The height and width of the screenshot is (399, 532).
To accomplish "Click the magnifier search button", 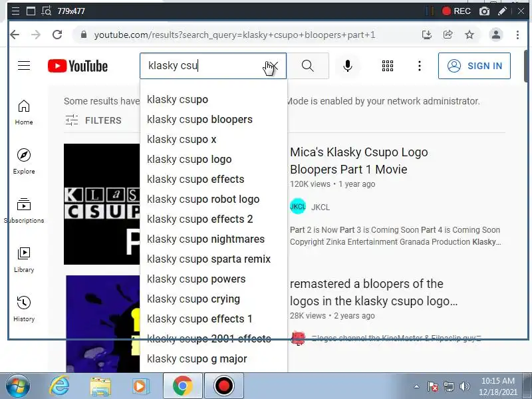I will [308, 65].
